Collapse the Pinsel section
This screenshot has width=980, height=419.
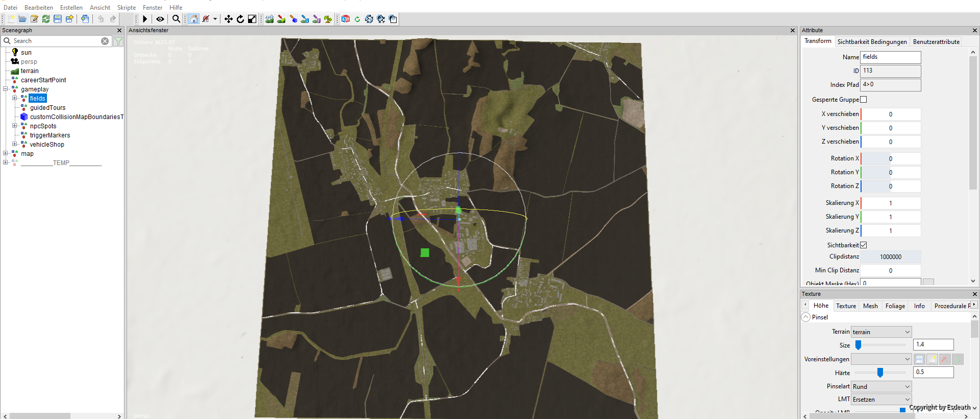pyautogui.click(x=806, y=317)
